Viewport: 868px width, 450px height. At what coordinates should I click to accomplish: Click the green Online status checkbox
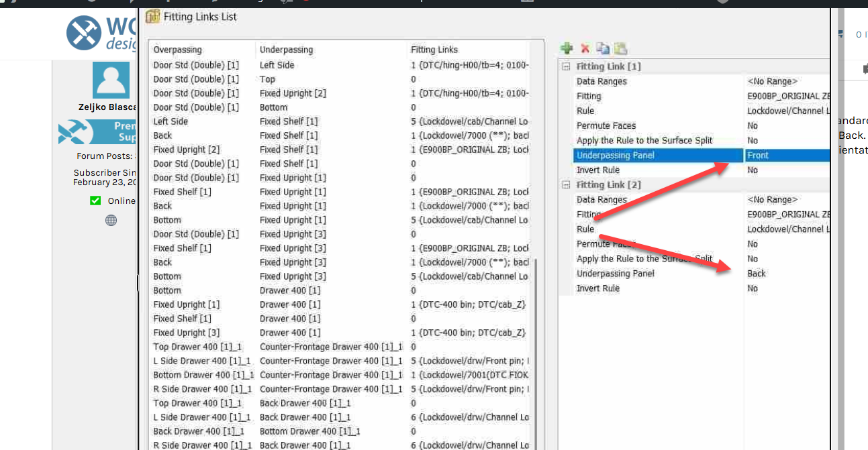[95, 201]
